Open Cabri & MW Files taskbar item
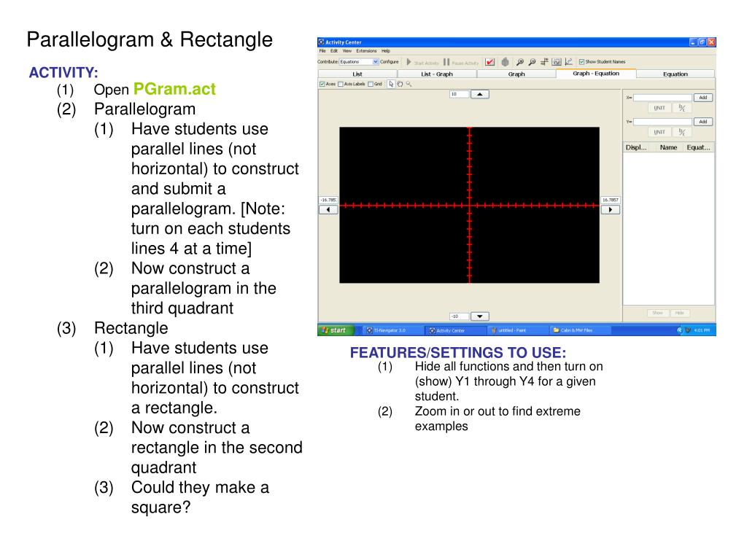 581,330
